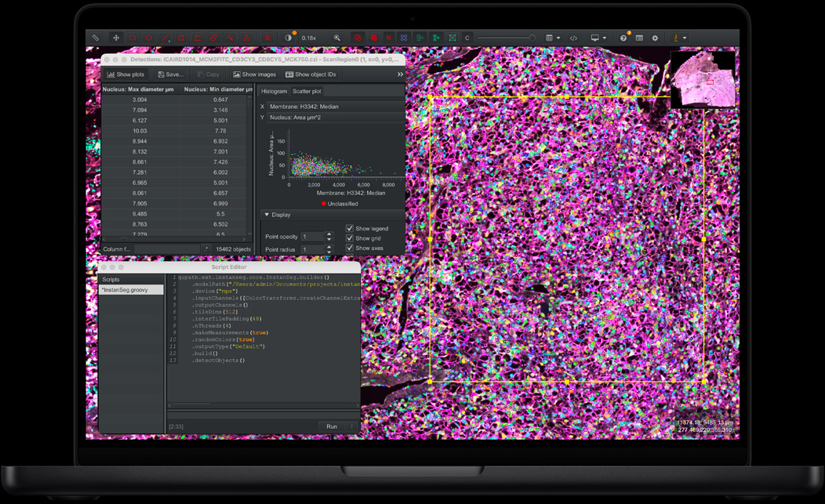Select the Brush drawing tool

(x=214, y=37)
